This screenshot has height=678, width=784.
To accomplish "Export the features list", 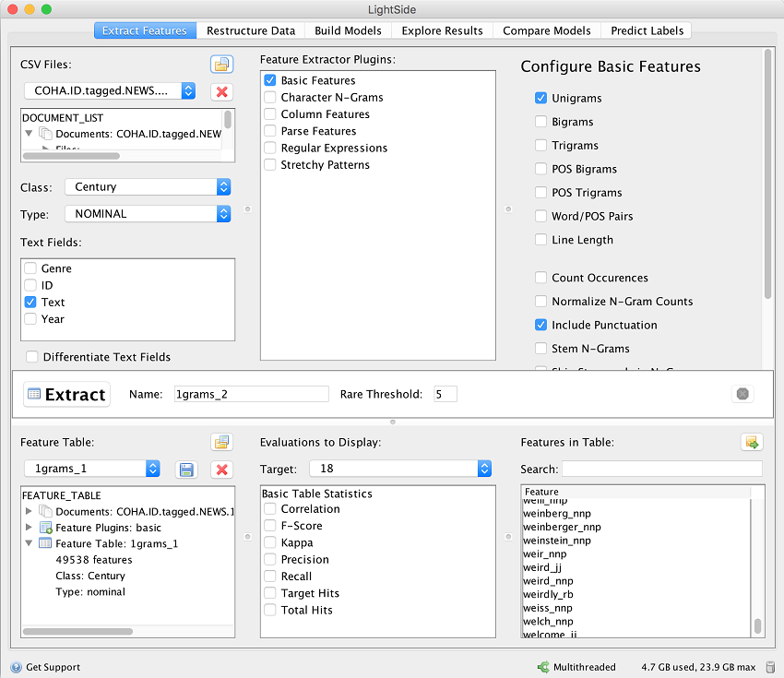I will pos(752,442).
